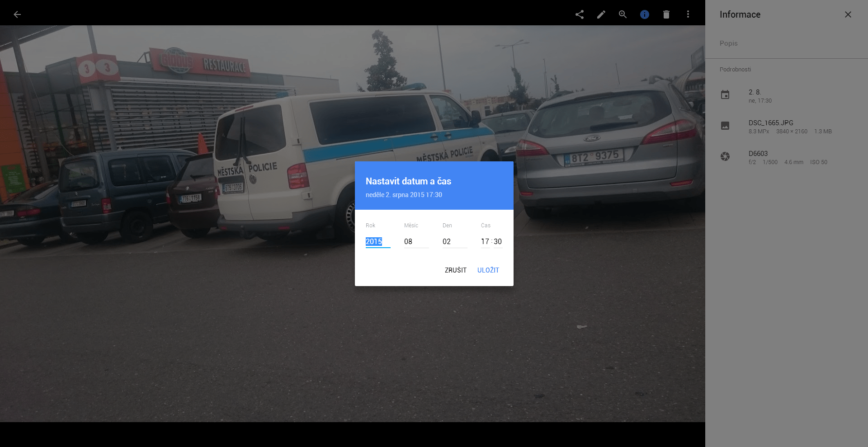Click the neděle 2. srpna 2015 subtitle
The height and width of the screenshot is (447, 868).
[x=404, y=195]
